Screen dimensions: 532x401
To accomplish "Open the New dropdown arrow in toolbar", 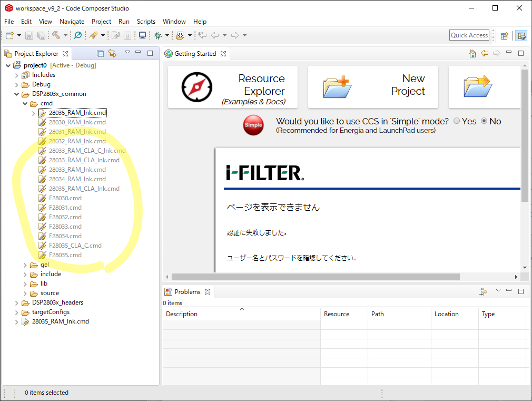I will (19, 35).
